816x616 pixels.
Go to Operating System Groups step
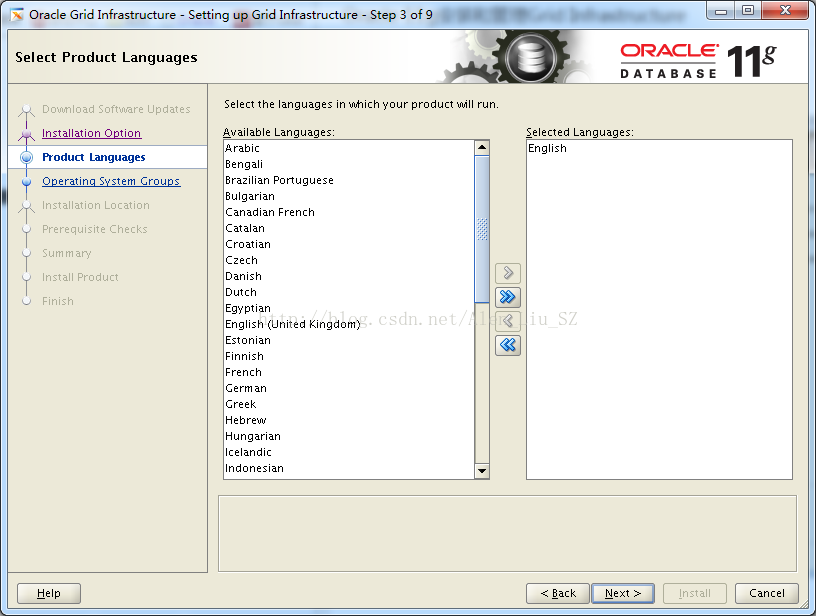(111, 181)
